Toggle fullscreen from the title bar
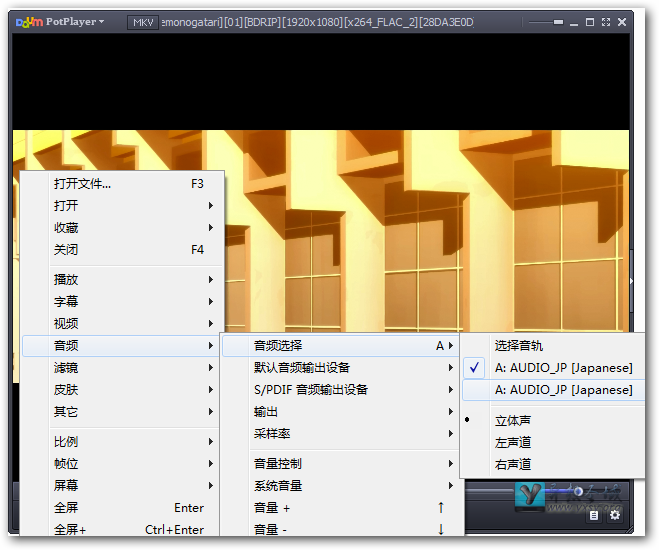This screenshot has width=659, height=550. 607,21
